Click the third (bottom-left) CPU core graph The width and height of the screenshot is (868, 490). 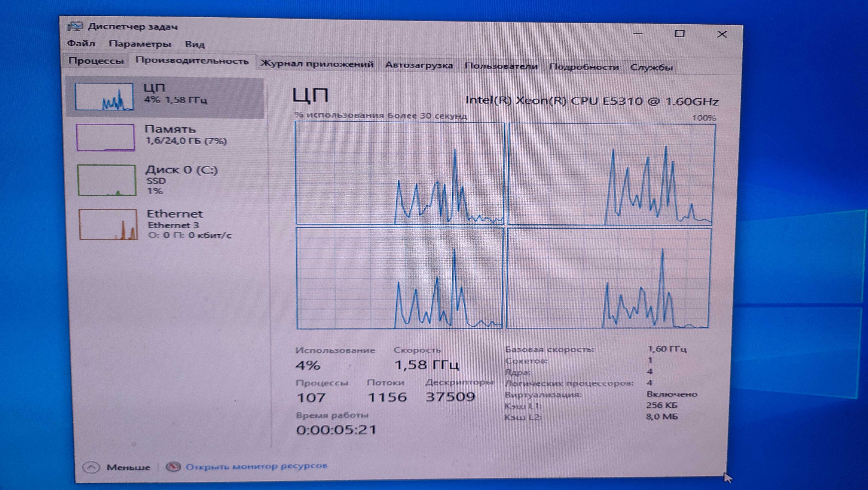coord(400,278)
